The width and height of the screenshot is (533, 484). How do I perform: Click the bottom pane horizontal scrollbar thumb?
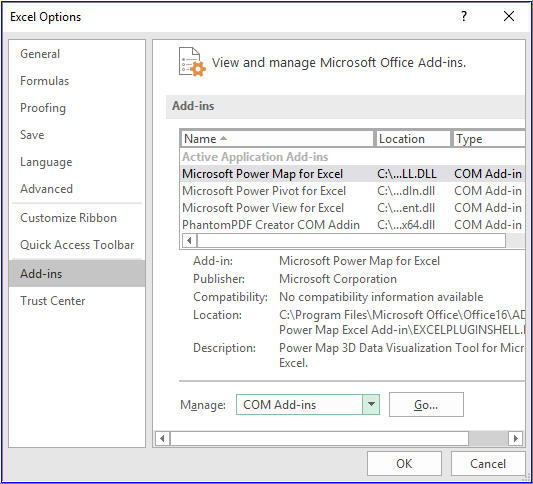(319, 438)
